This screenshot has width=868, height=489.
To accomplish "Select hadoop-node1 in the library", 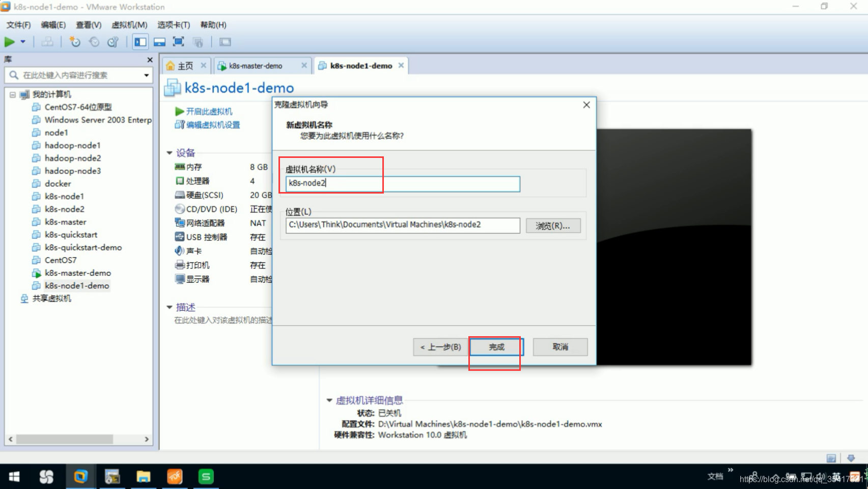I will tap(72, 145).
